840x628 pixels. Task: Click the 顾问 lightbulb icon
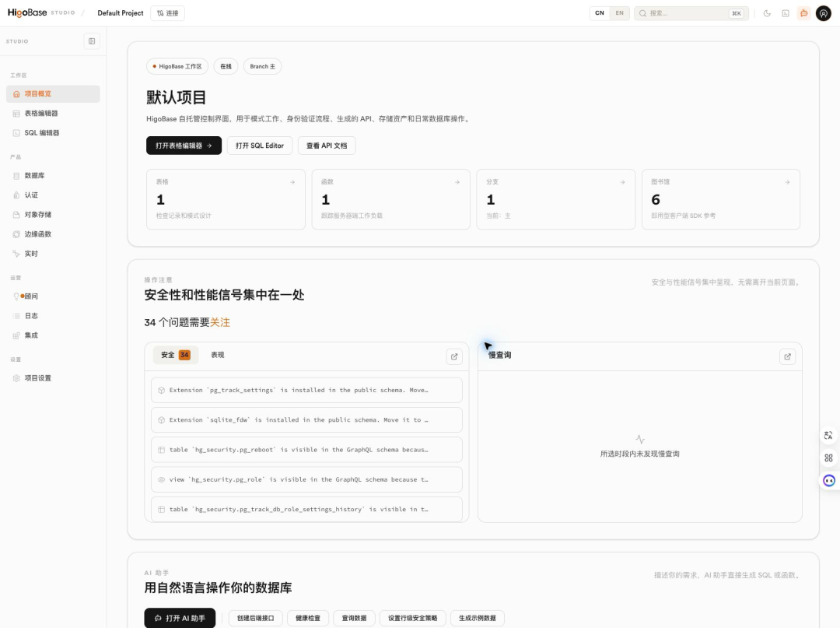[x=16, y=296]
